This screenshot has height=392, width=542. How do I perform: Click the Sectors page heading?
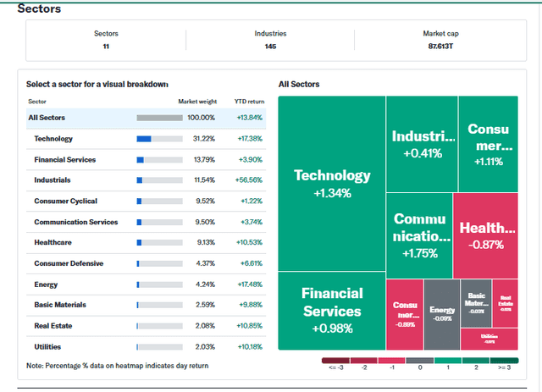point(39,8)
